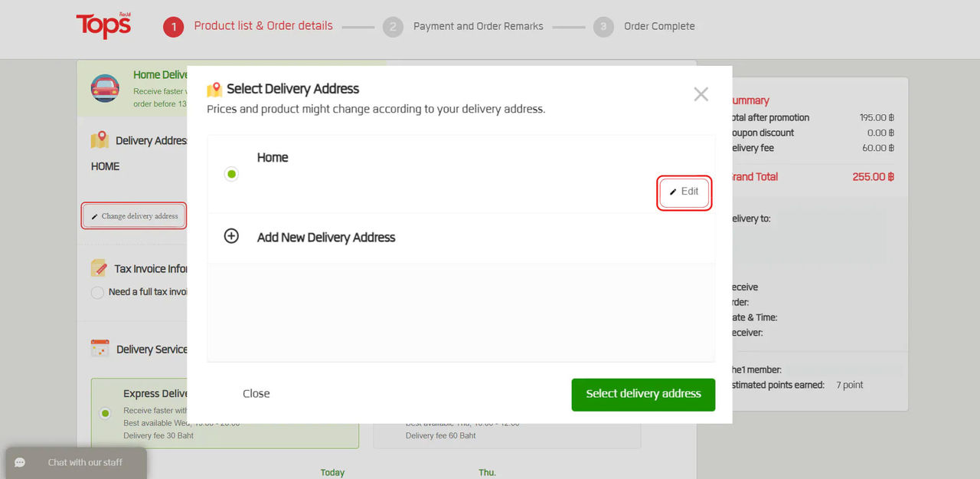Click the map pin icon in dialog title
The width and height of the screenshot is (980, 479).
click(214, 89)
